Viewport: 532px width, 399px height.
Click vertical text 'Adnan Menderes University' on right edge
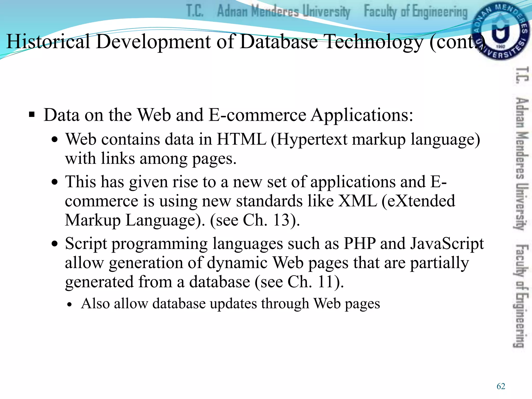click(x=522, y=164)
